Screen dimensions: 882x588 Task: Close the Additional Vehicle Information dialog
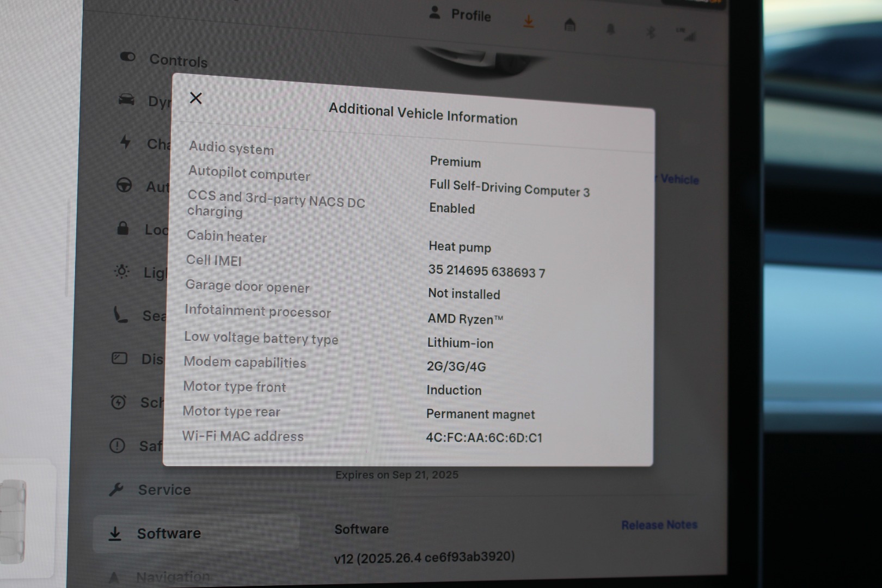195,98
